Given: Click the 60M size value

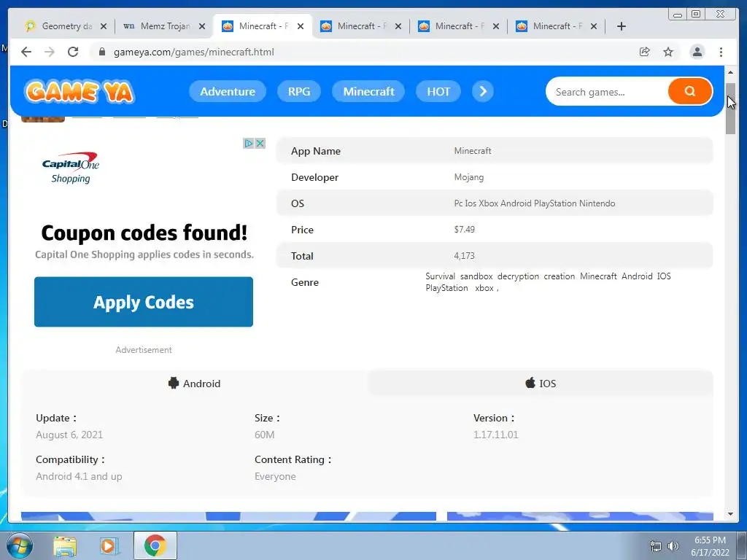Looking at the screenshot, I should (264, 435).
